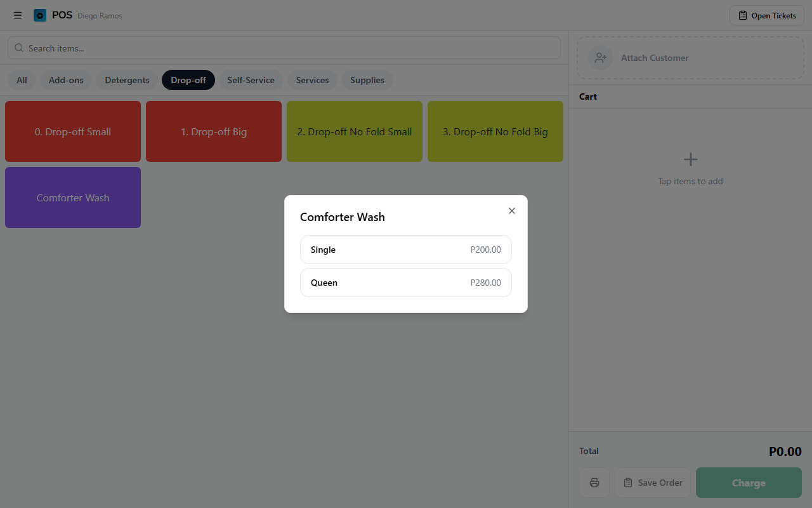The height and width of the screenshot is (508, 812).
Task: Switch to the Add-ons category
Action: pos(66,80)
